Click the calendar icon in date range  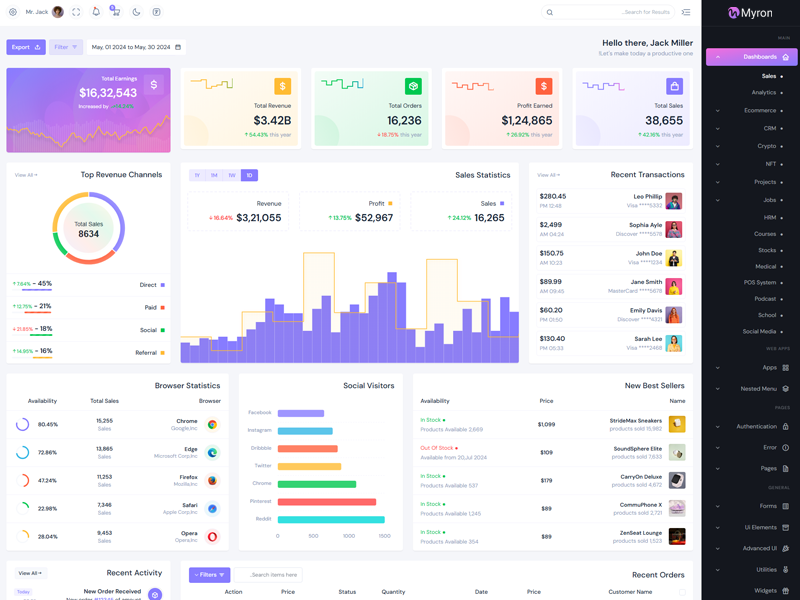point(178,47)
